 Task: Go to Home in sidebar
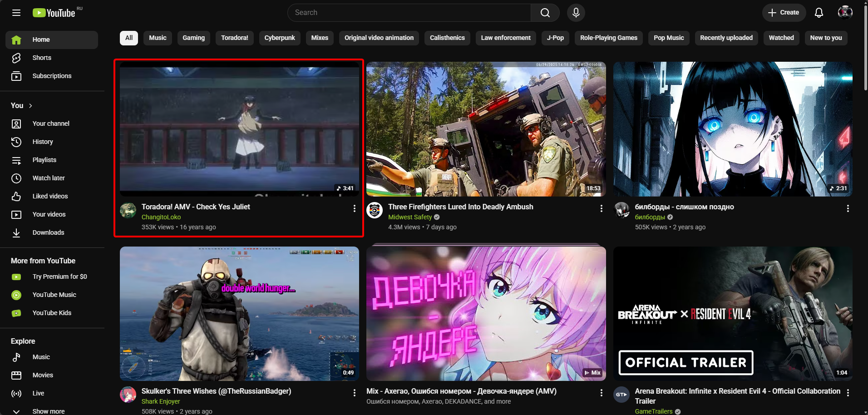(52, 40)
